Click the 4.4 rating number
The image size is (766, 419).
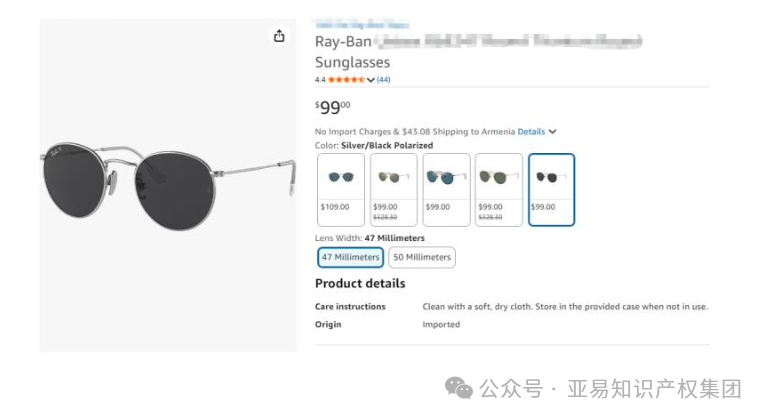click(x=320, y=80)
